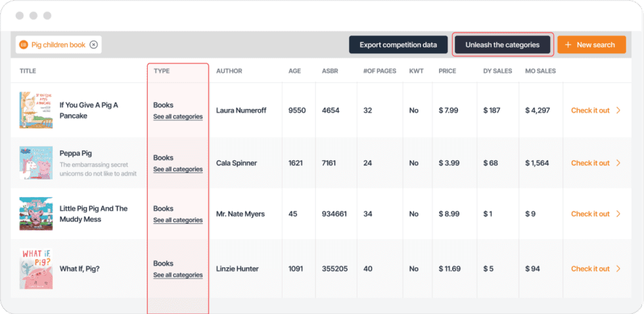Sort by the PRICE column header
Screen dimensions: 644x314
447,71
